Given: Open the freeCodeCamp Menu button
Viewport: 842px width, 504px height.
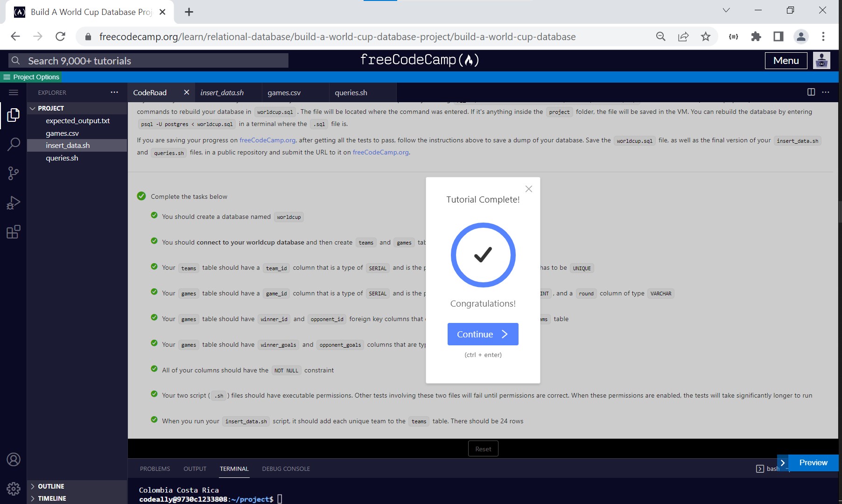Looking at the screenshot, I should click(x=786, y=61).
